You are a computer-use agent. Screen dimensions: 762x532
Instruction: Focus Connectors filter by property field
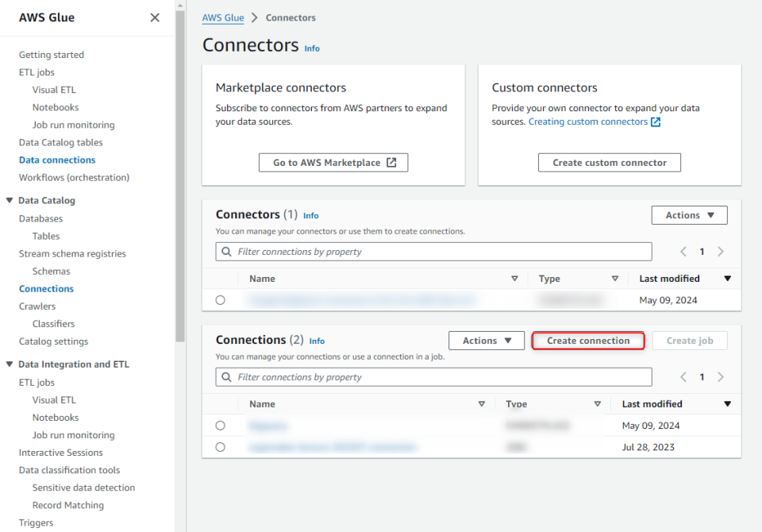click(433, 252)
